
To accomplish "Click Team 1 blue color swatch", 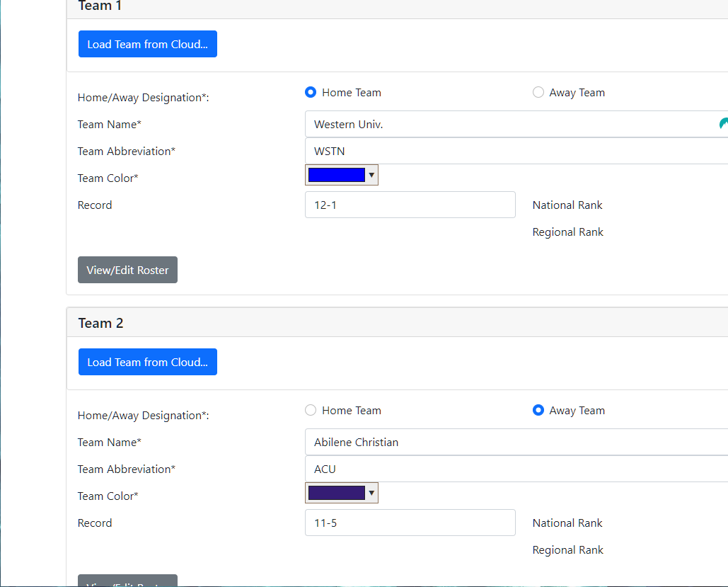I will coord(337,175).
